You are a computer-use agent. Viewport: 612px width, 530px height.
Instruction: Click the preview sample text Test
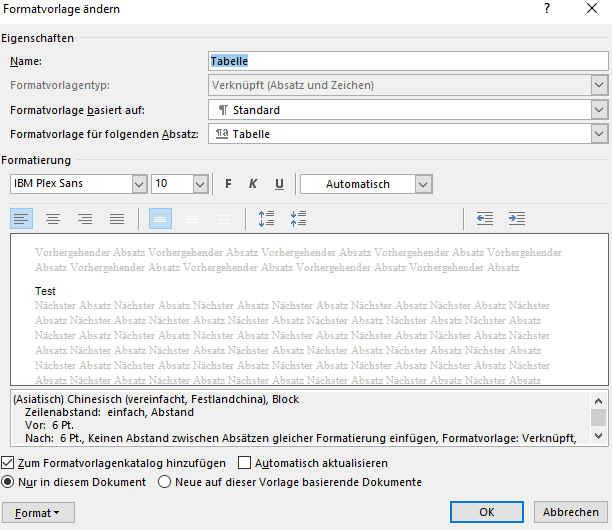click(x=45, y=291)
